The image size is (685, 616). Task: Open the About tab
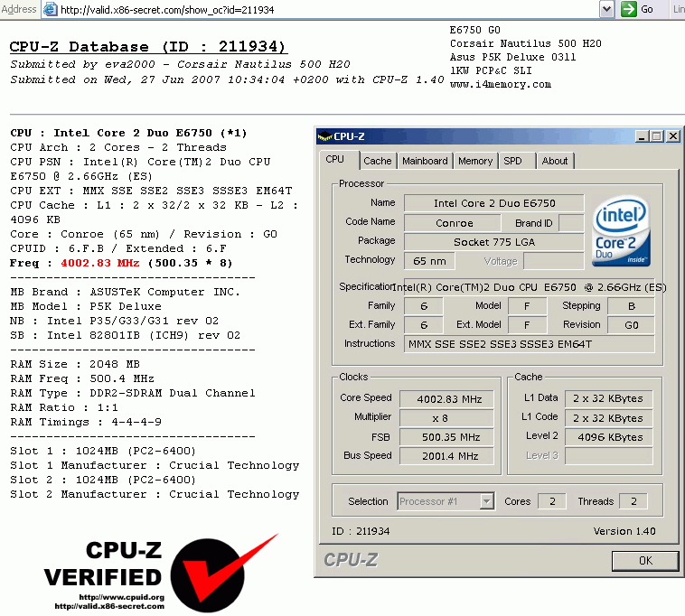(555, 161)
